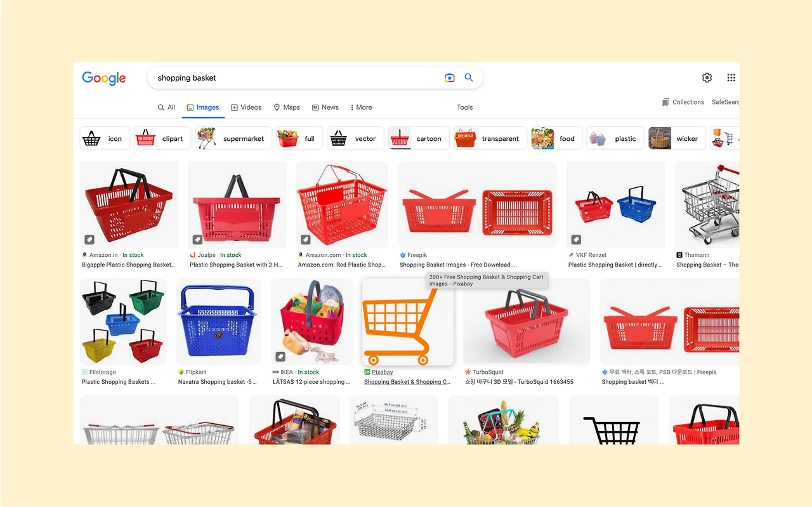Click product tag badge on IKEA basket image

point(280,357)
